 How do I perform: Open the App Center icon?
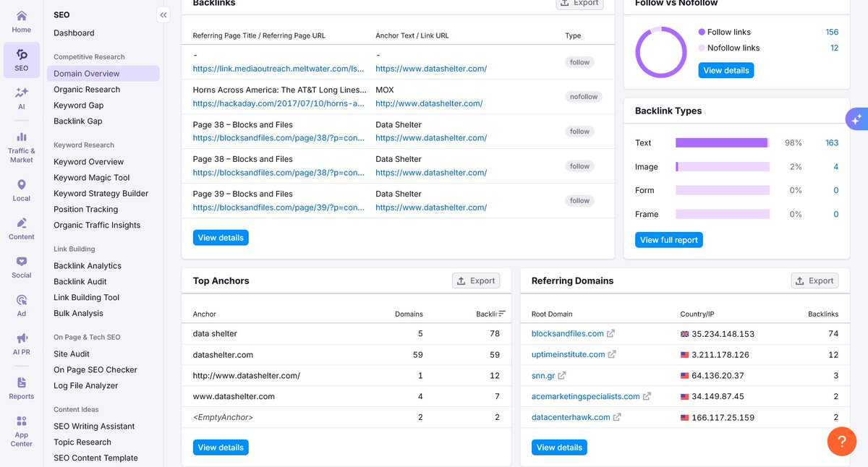pyautogui.click(x=22, y=421)
